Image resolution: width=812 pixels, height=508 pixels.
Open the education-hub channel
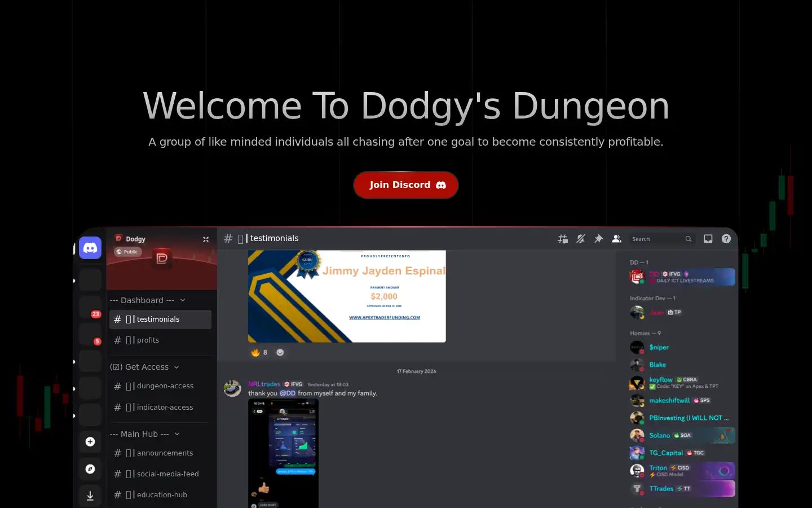point(160,495)
